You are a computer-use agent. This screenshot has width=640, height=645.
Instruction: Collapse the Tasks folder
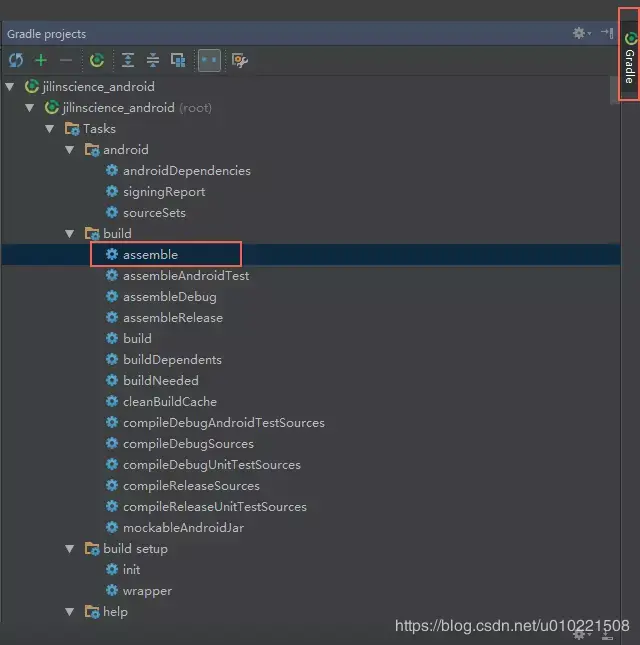[50, 129]
